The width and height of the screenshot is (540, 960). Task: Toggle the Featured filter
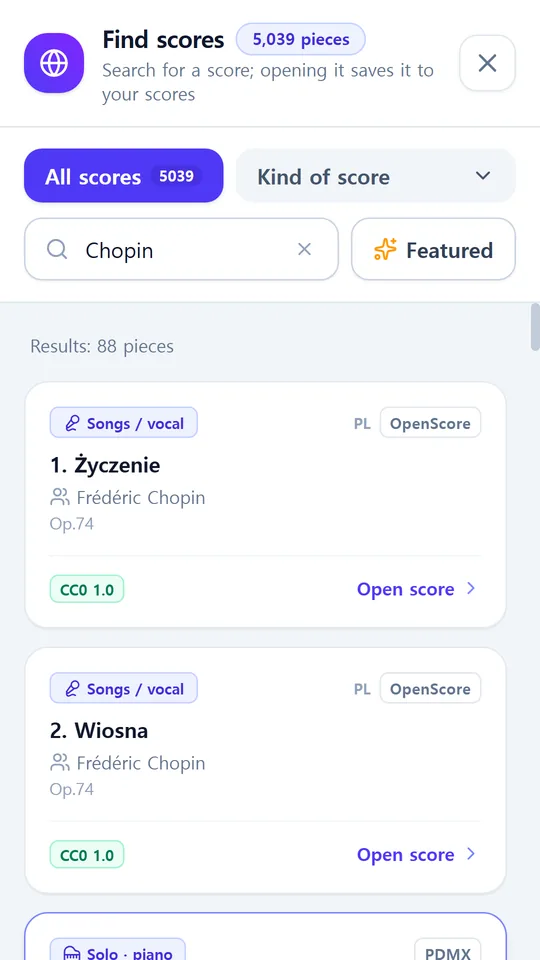pos(433,249)
